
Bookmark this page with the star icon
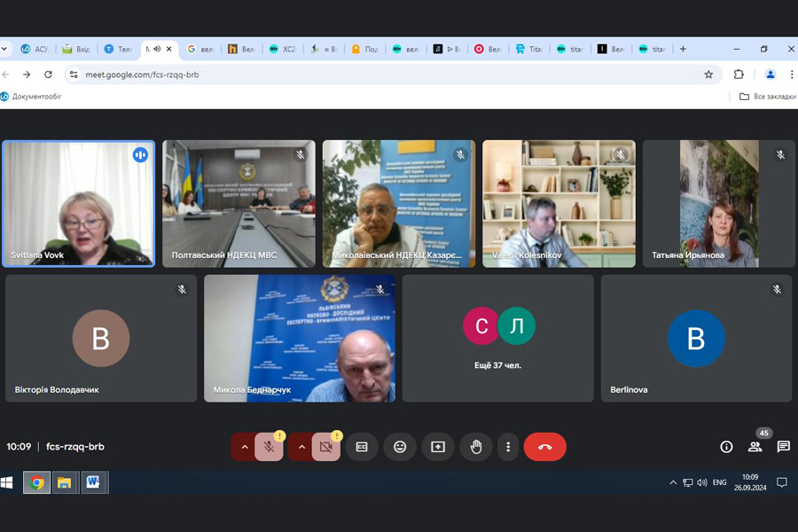click(708, 74)
